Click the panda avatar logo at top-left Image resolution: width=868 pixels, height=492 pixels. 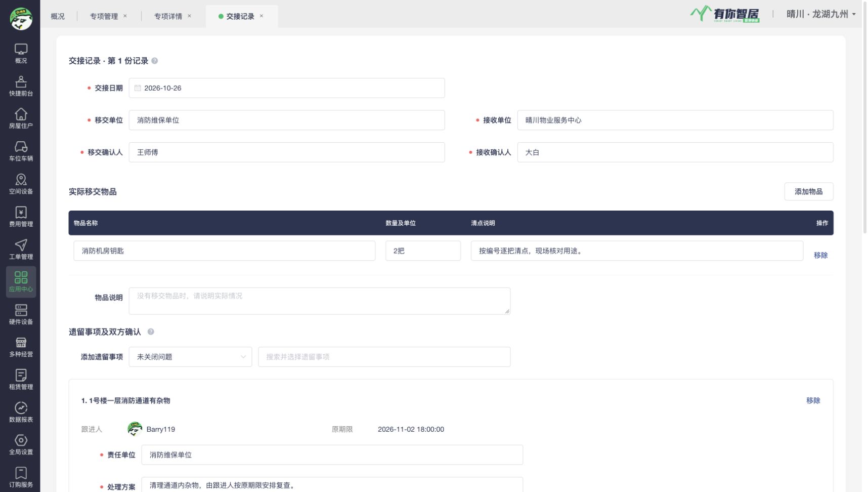[21, 19]
